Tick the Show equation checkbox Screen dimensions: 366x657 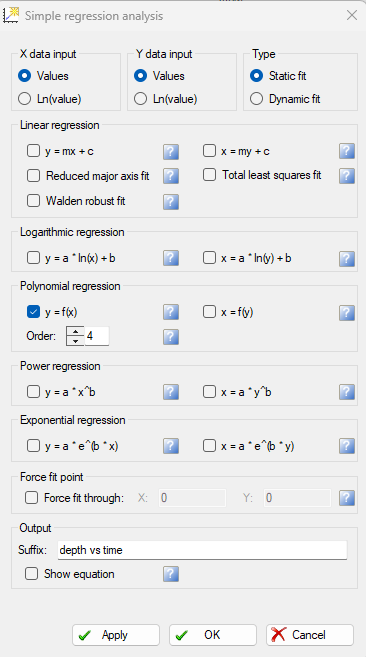31,574
